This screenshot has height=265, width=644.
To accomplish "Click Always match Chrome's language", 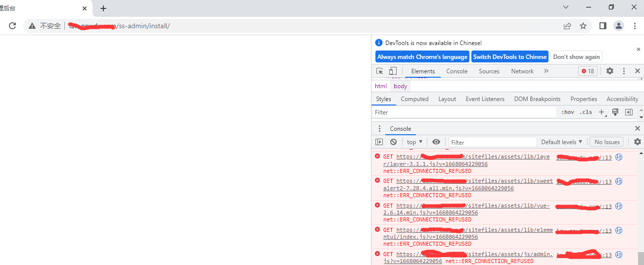I will click(x=422, y=57).
